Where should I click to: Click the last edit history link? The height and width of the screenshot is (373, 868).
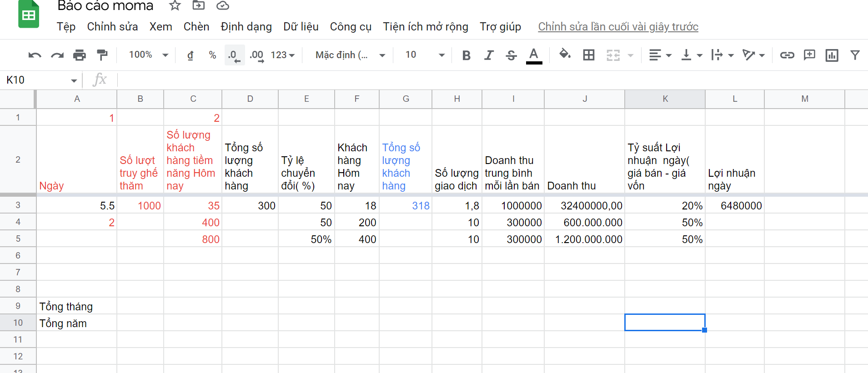point(618,27)
